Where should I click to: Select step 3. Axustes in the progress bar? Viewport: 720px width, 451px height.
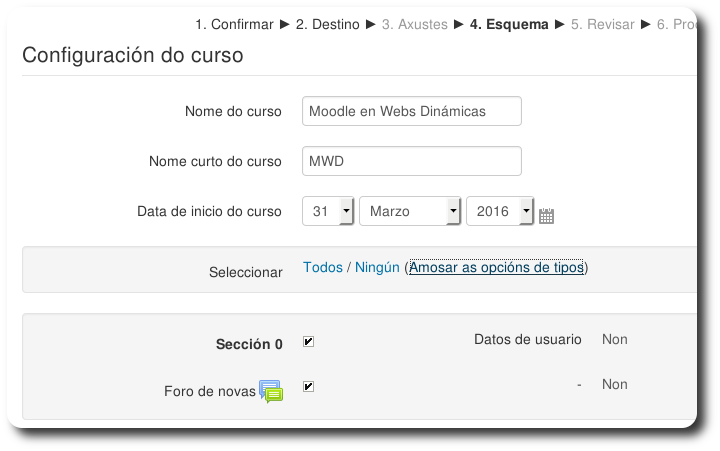pos(414,25)
